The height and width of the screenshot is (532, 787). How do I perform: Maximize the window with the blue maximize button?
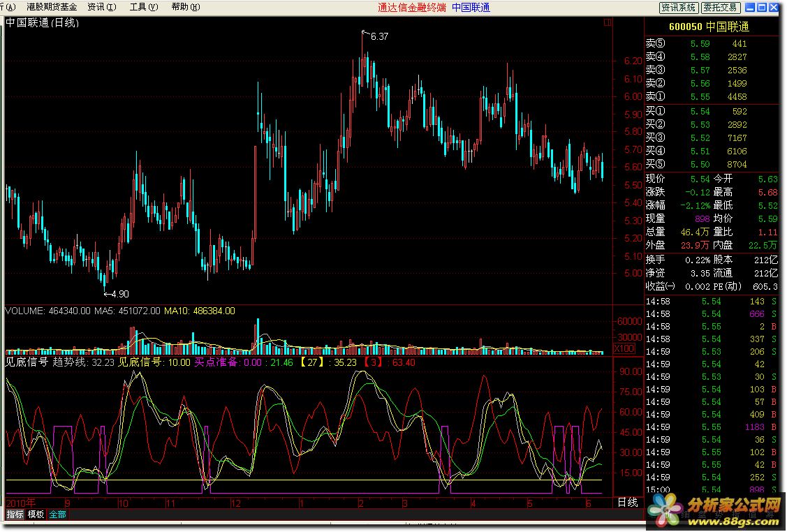click(x=761, y=7)
